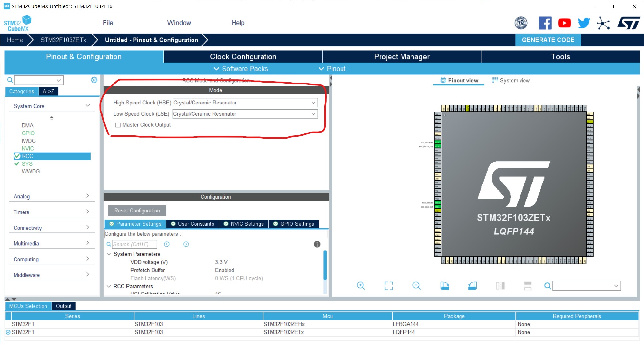Select GPIO in System Core list
The width and height of the screenshot is (644, 345).
[x=28, y=133]
